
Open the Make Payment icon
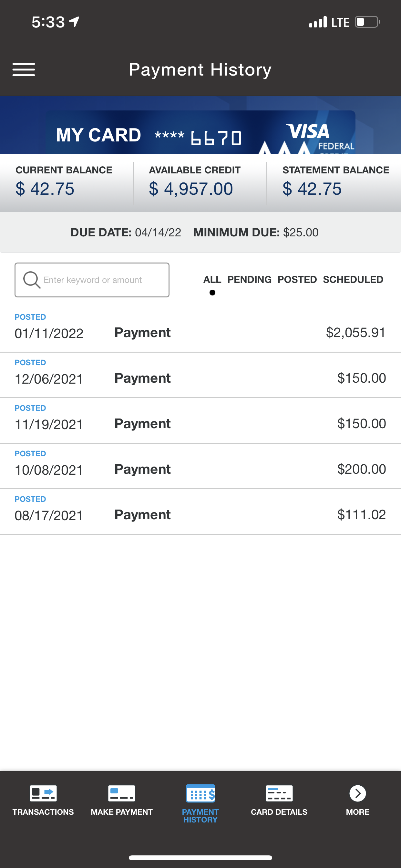[x=122, y=793]
